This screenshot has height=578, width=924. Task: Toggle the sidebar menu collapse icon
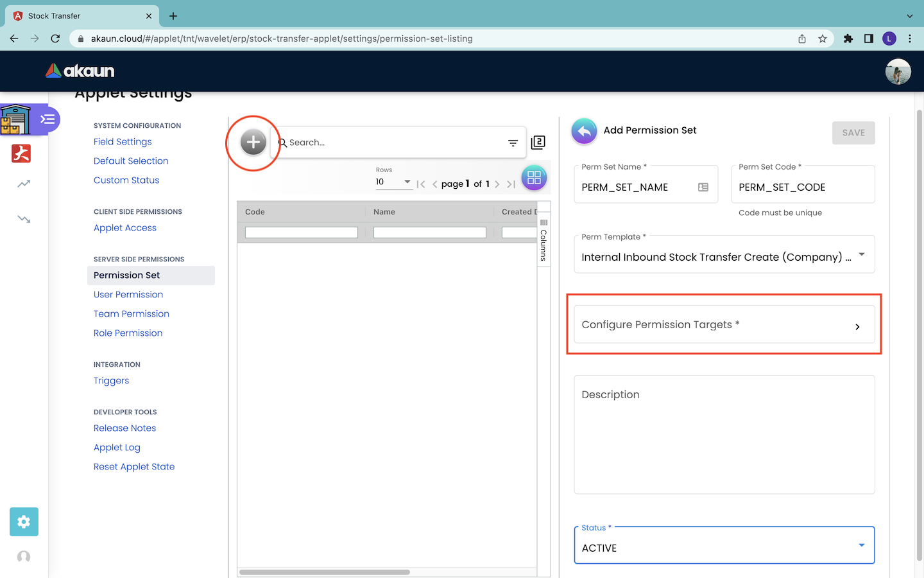tap(47, 119)
